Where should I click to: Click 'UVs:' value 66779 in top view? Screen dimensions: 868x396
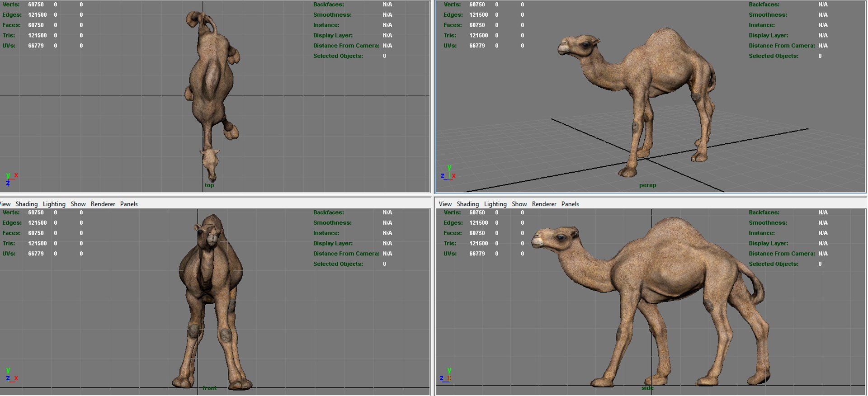[36, 46]
